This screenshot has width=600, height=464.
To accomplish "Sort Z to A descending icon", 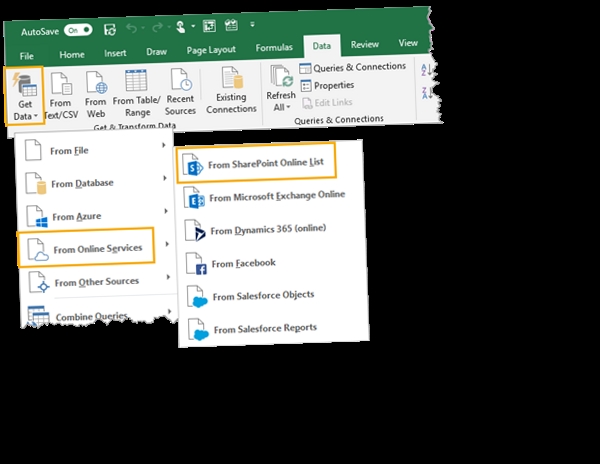I will (x=427, y=93).
